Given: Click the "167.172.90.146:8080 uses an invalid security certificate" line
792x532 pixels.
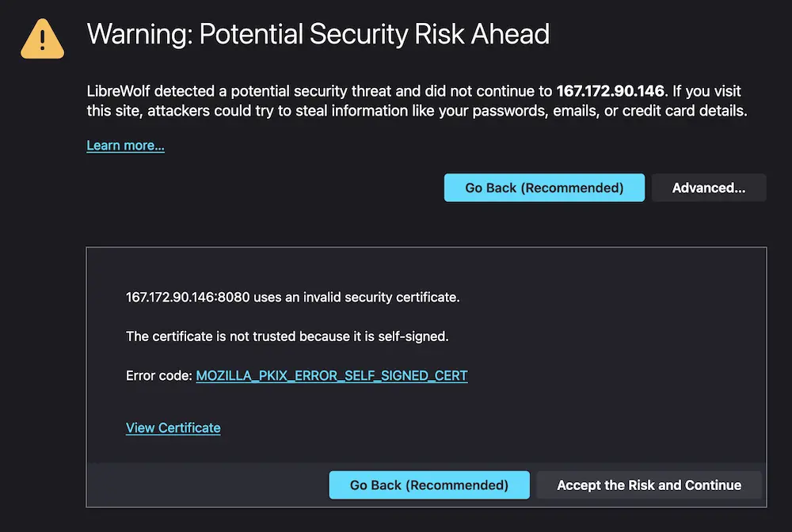Looking at the screenshot, I should click(x=292, y=298).
